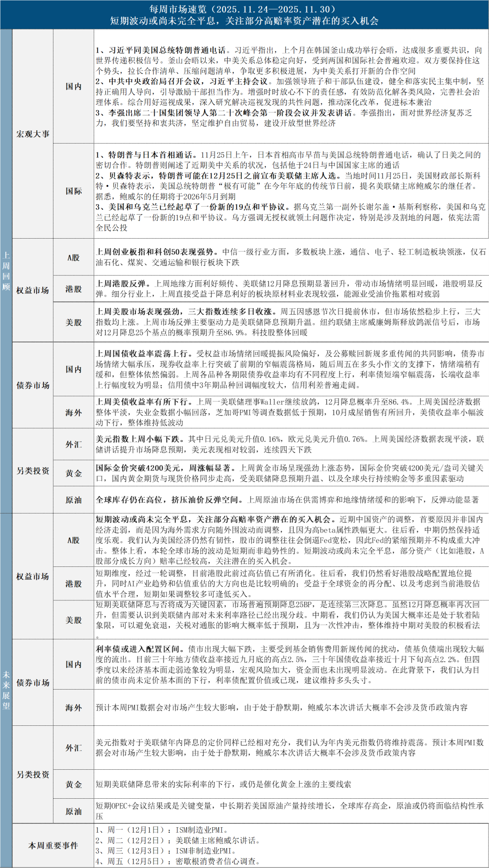The height and width of the screenshot is (868, 489).
Task: Select the 国际 cell under 宏观大事
Action: click(x=73, y=191)
